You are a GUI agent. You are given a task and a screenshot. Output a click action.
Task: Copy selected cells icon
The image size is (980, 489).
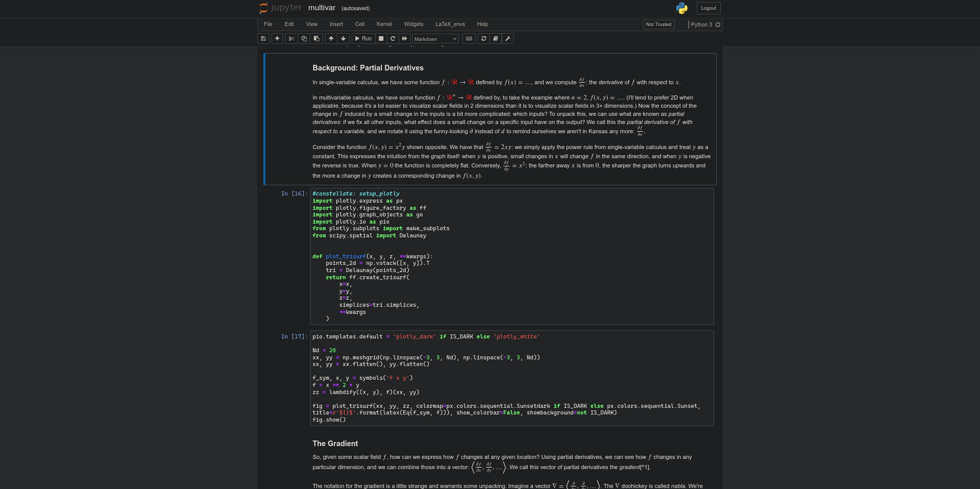(304, 39)
